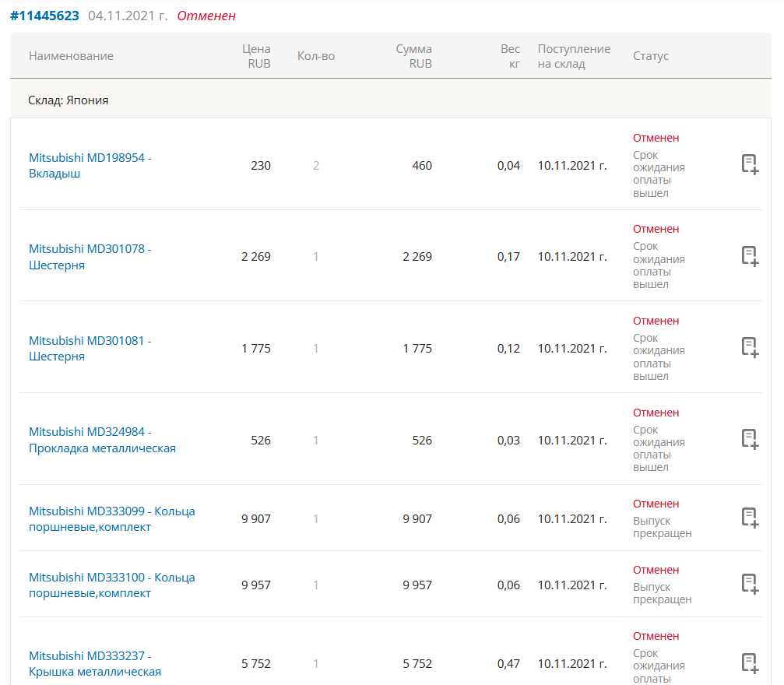This screenshot has height=685, width=784.
Task: Open Mitsubishi MD324984 Прокладка металлическая link
Action: pos(102,440)
